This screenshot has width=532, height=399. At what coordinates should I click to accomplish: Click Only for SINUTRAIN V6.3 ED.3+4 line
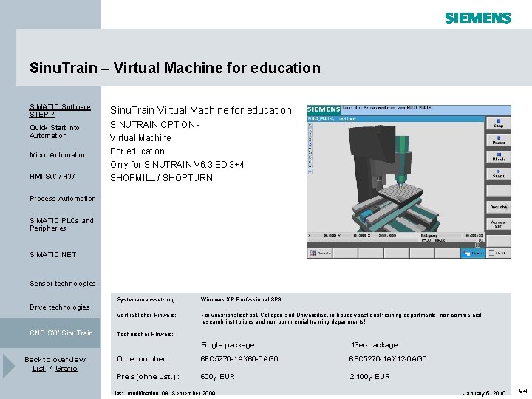click(x=177, y=165)
